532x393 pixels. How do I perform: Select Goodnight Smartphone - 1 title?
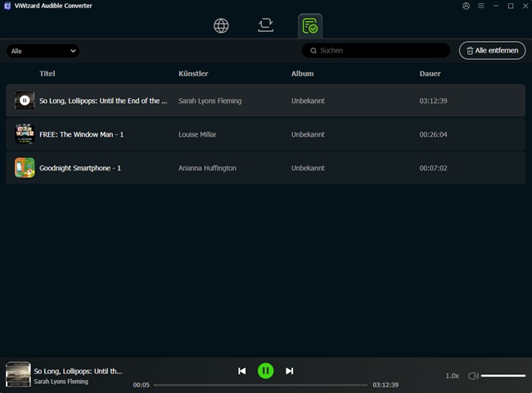(x=80, y=168)
